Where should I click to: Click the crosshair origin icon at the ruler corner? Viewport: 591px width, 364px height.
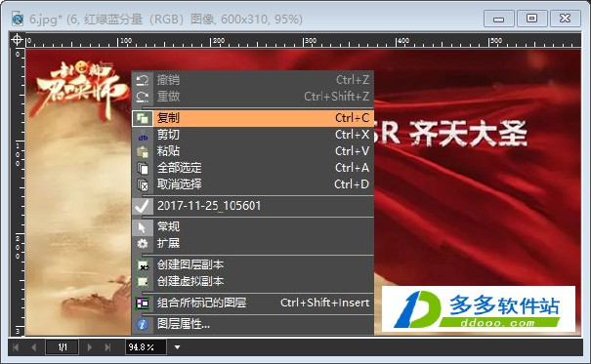[17, 39]
